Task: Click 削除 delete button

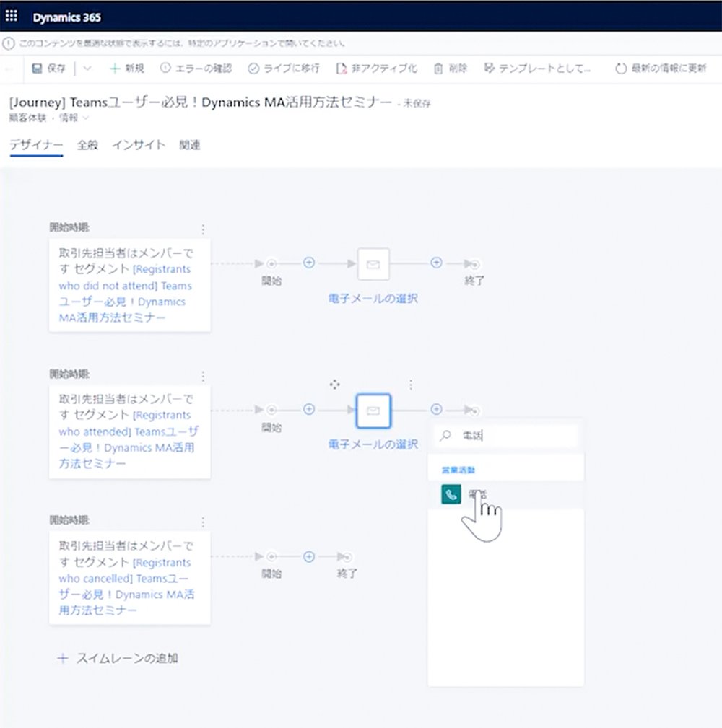Action: pyautogui.click(x=451, y=69)
